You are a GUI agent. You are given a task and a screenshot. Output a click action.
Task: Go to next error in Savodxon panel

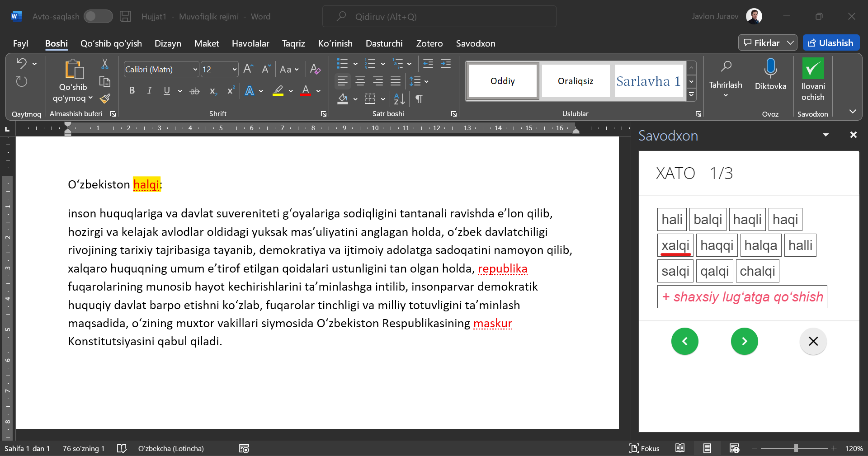click(744, 341)
